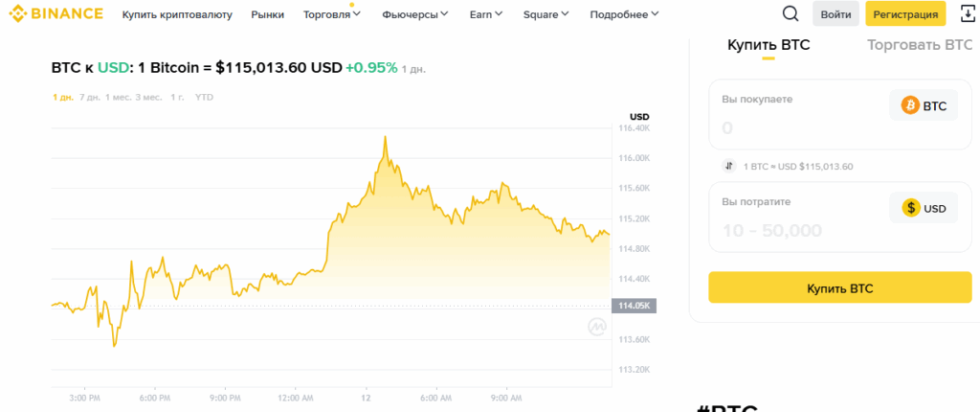The width and height of the screenshot is (980, 412).
Task: Select the USD currency selector
Action: 923,208
